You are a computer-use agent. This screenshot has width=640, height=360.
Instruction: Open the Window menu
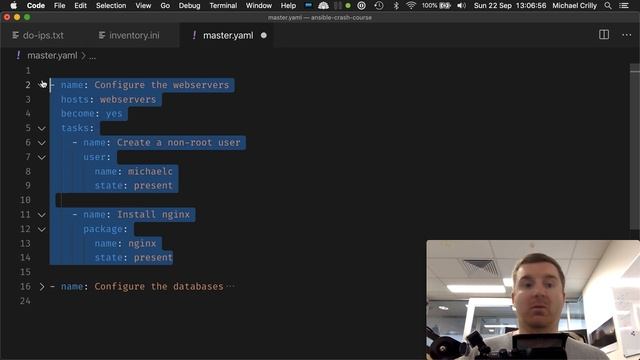click(259, 5)
